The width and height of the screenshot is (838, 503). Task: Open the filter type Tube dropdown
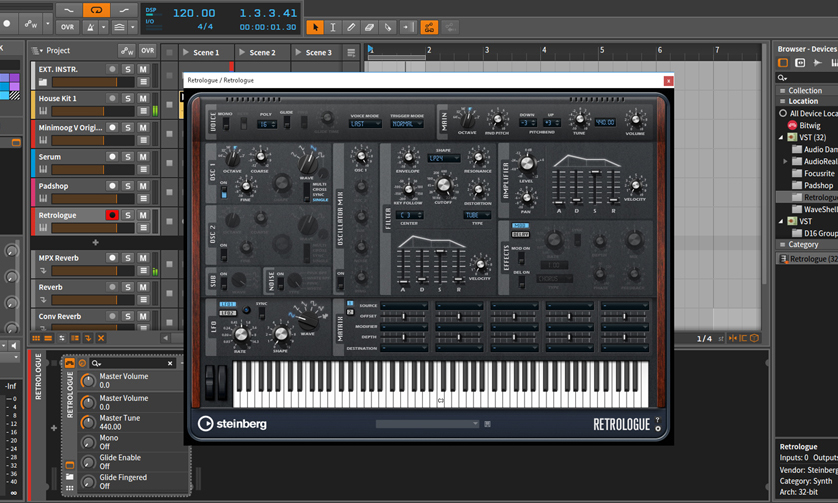[x=476, y=215]
